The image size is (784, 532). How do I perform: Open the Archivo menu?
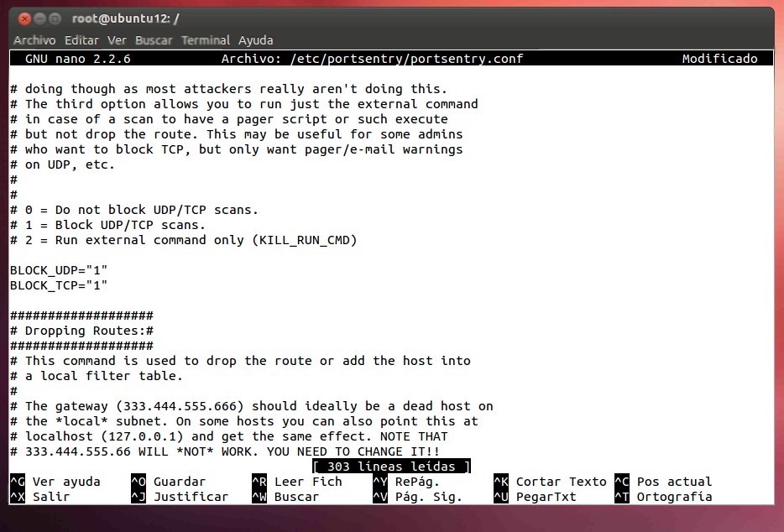click(34, 40)
